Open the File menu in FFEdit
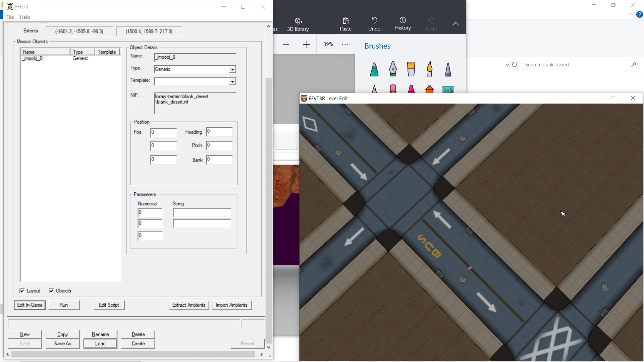 [10, 17]
